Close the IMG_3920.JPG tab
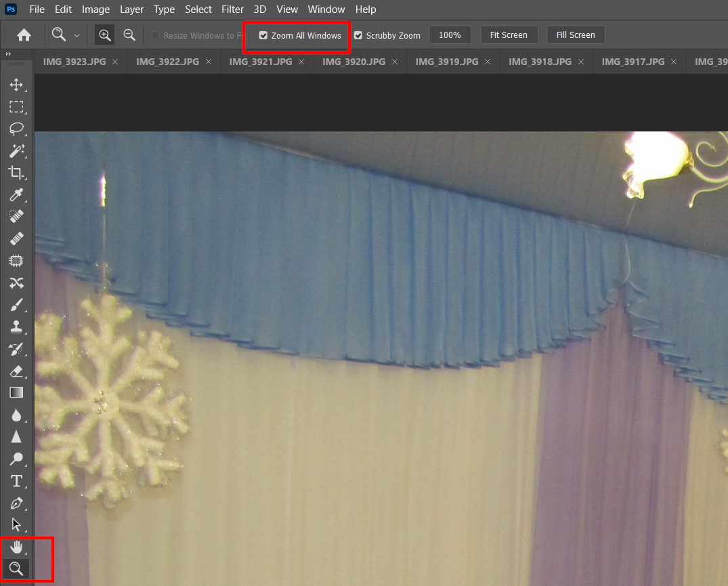Viewport: 728px width, 586px height. (x=395, y=62)
